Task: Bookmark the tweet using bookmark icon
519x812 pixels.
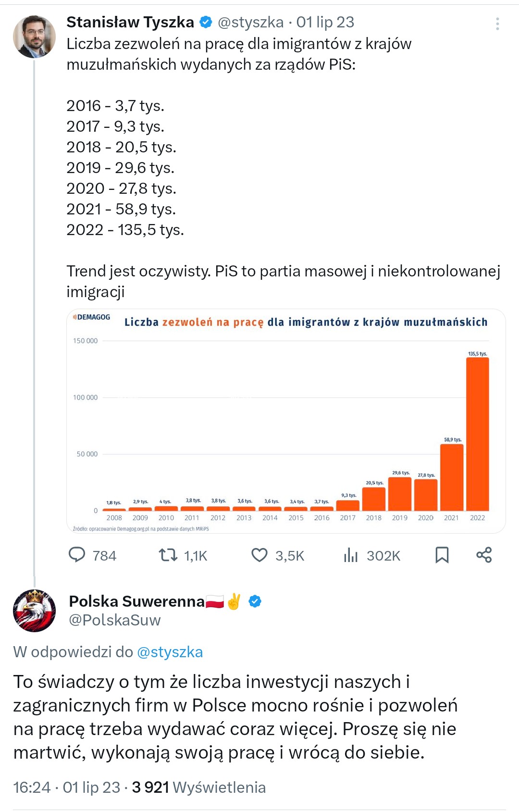Action: 442,555
